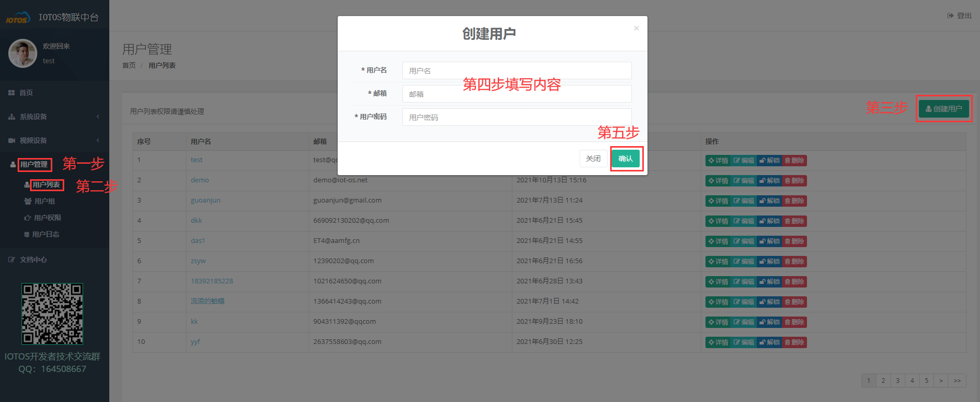Open the dkk username link
The height and width of the screenshot is (402, 980).
tap(196, 221)
